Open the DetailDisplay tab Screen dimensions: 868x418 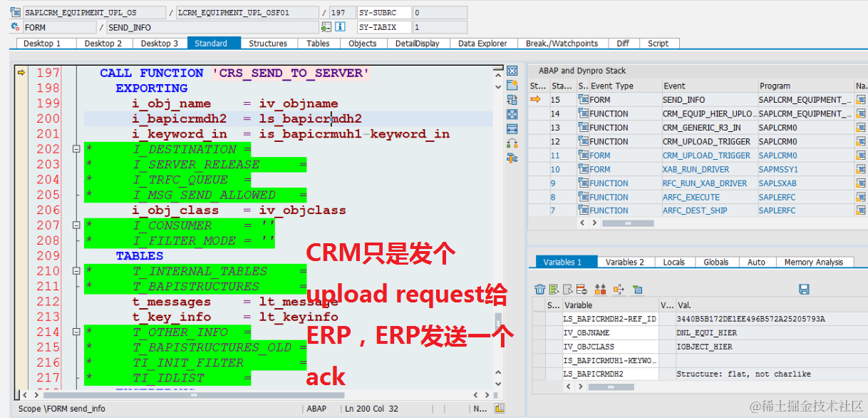pos(418,44)
